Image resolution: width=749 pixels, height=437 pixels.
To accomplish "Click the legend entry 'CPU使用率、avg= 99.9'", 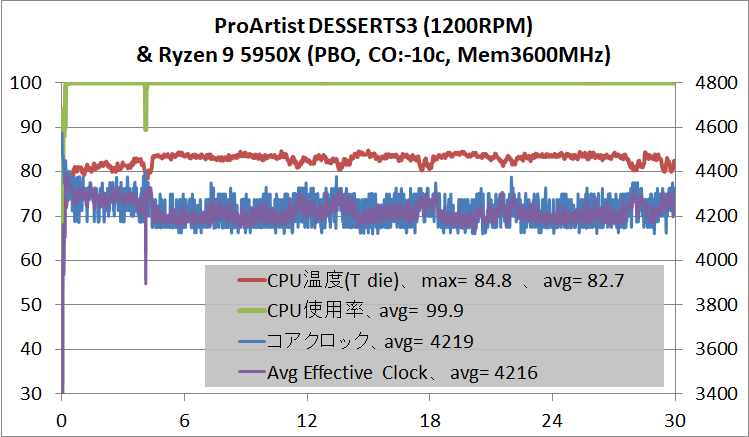I will 351,310.
